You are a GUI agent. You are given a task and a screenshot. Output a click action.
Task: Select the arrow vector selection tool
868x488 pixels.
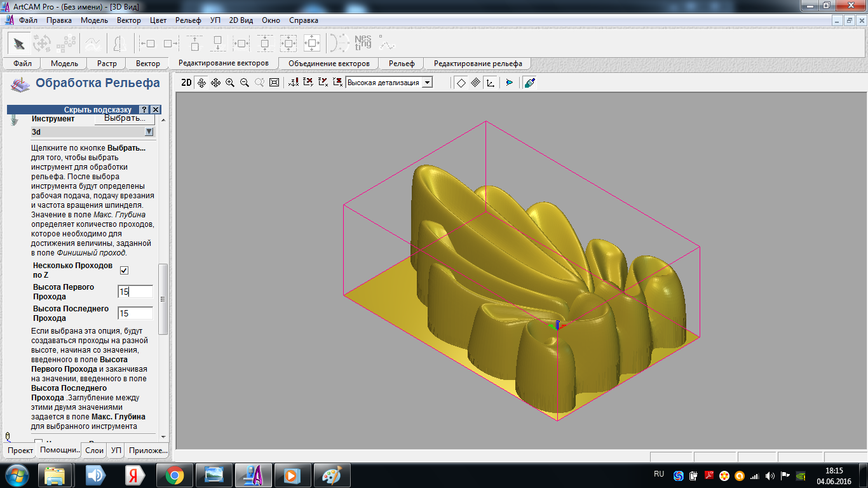[19, 43]
